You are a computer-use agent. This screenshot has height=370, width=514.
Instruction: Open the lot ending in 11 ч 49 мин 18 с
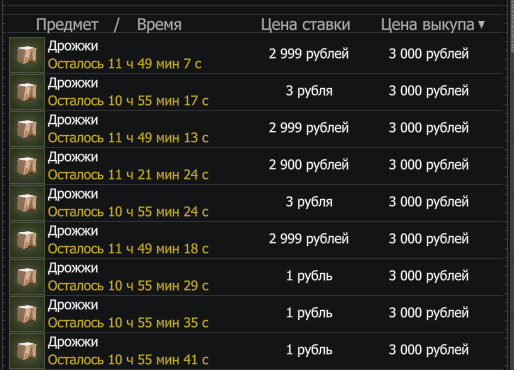pos(256,240)
